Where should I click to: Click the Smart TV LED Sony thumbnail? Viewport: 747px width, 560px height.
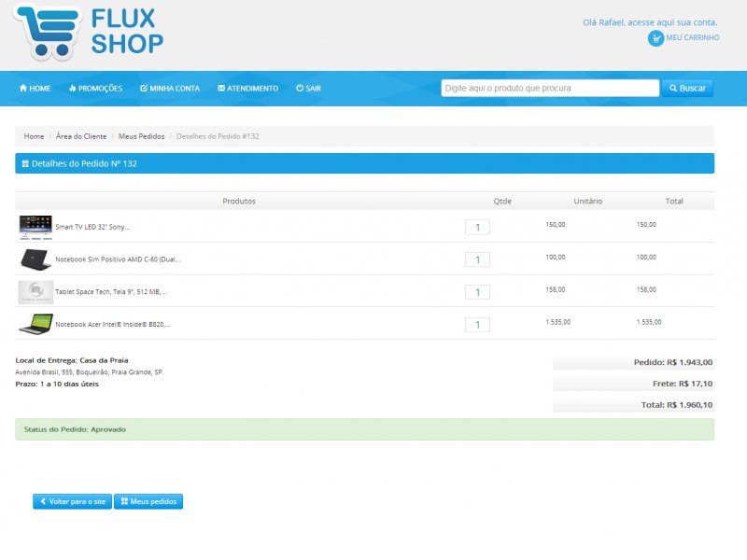(35, 227)
